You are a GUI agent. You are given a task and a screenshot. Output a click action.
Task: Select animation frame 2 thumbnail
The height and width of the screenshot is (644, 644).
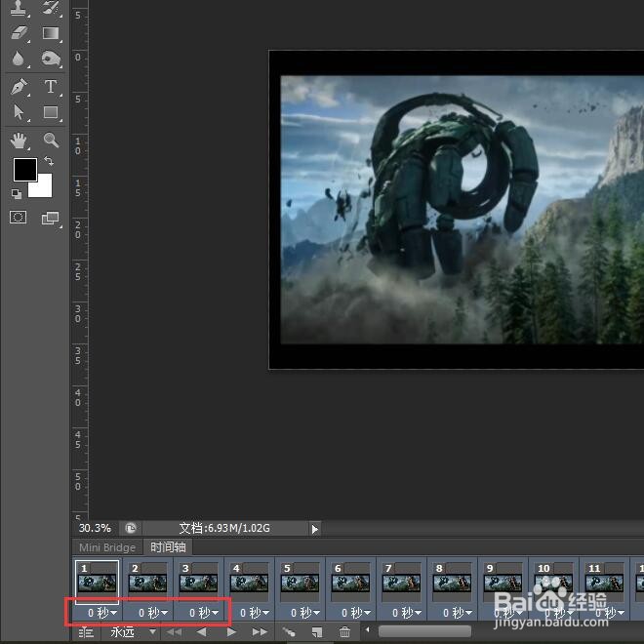coord(148,583)
